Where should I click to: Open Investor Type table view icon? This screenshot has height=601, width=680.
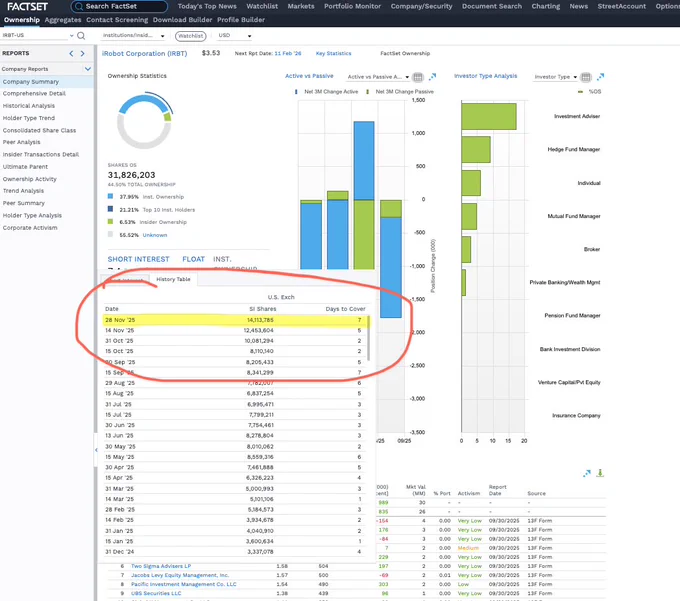pyautogui.click(x=585, y=77)
